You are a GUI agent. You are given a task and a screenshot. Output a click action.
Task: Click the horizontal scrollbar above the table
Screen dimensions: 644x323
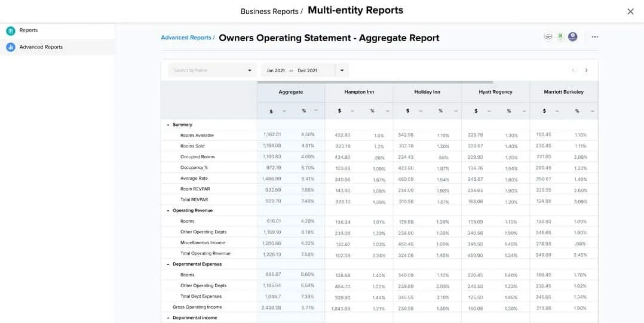[x=375, y=82]
